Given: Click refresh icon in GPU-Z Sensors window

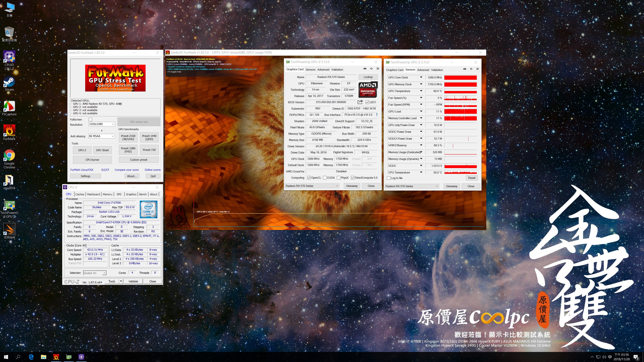Looking at the screenshot, I should pyautogui.click(x=471, y=69).
